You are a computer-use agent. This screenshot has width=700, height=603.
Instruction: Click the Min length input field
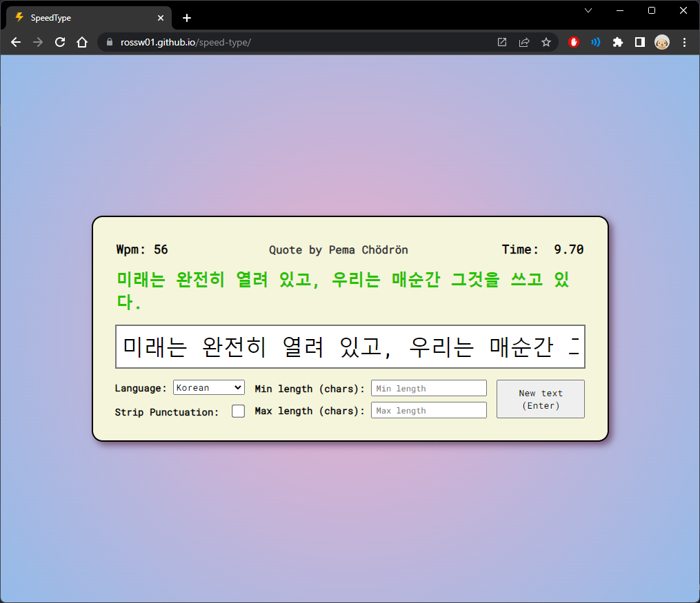coord(428,387)
